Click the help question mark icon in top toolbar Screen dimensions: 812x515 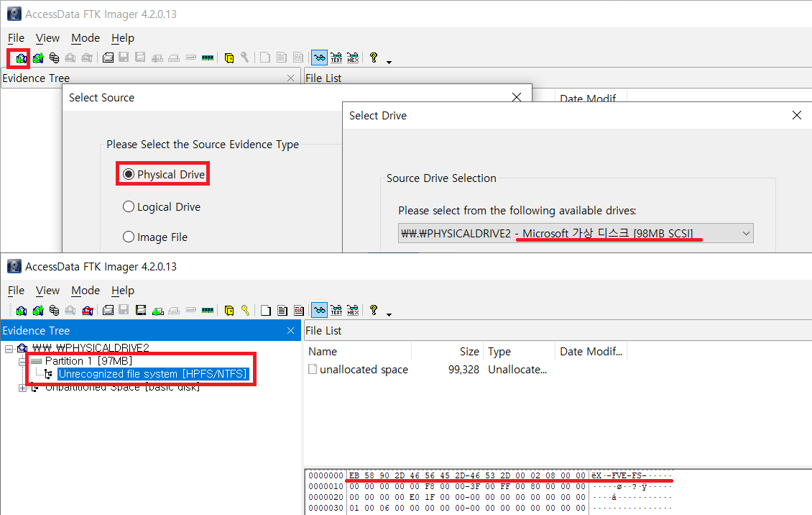point(374,58)
